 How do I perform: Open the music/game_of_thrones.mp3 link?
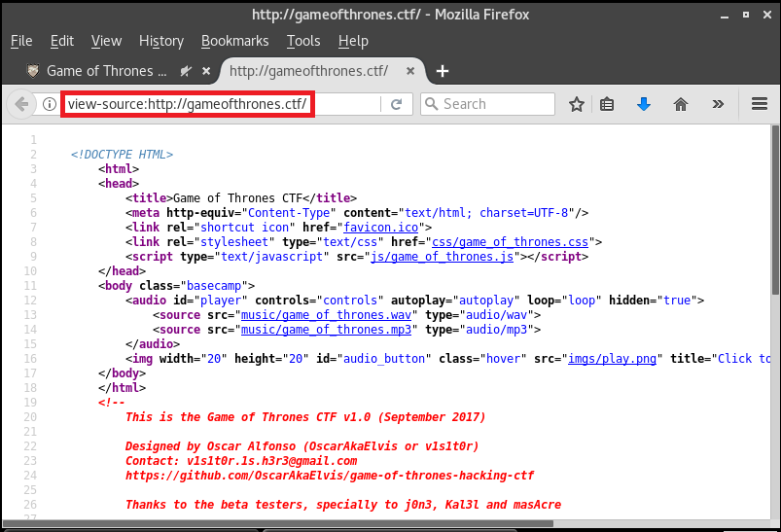point(326,330)
